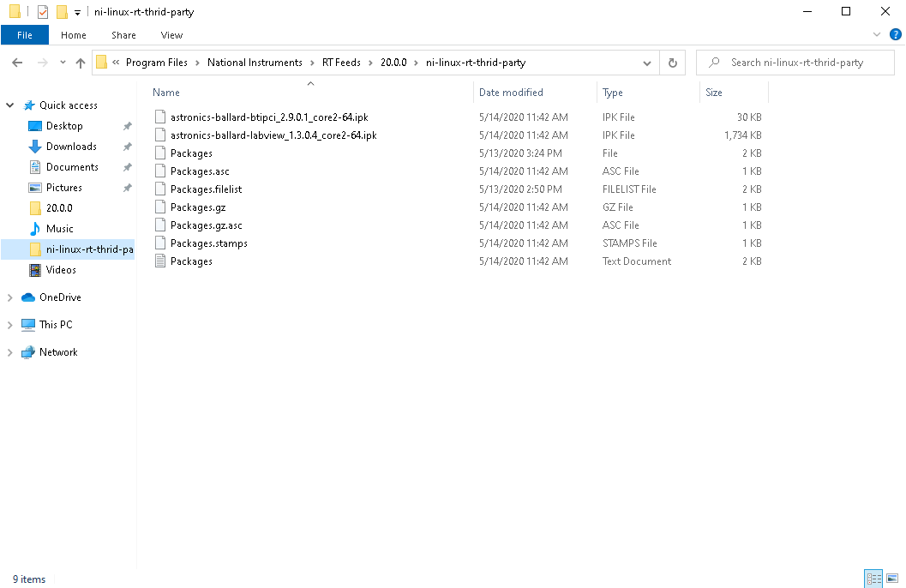Switch to the View ribbon tab
The height and width of the screenshot is (588, 906).
[x=171, y=35]
